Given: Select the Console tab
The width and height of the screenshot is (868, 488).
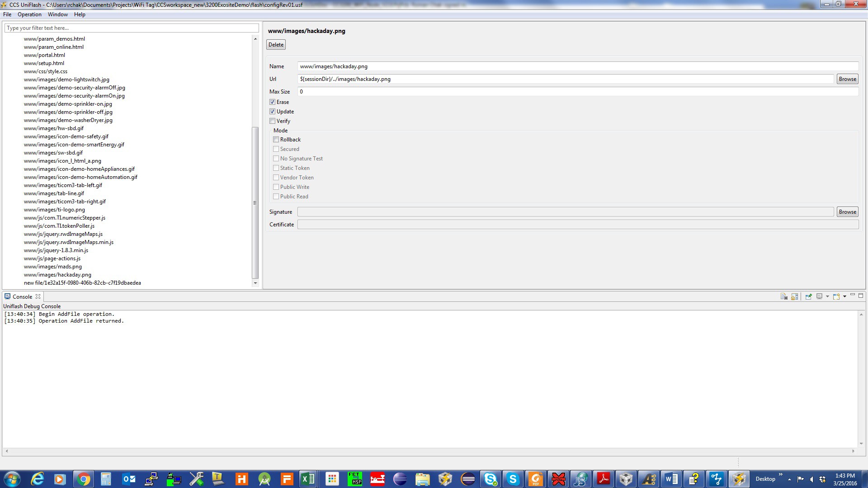Looking at the screenshot, I should 22,296.
